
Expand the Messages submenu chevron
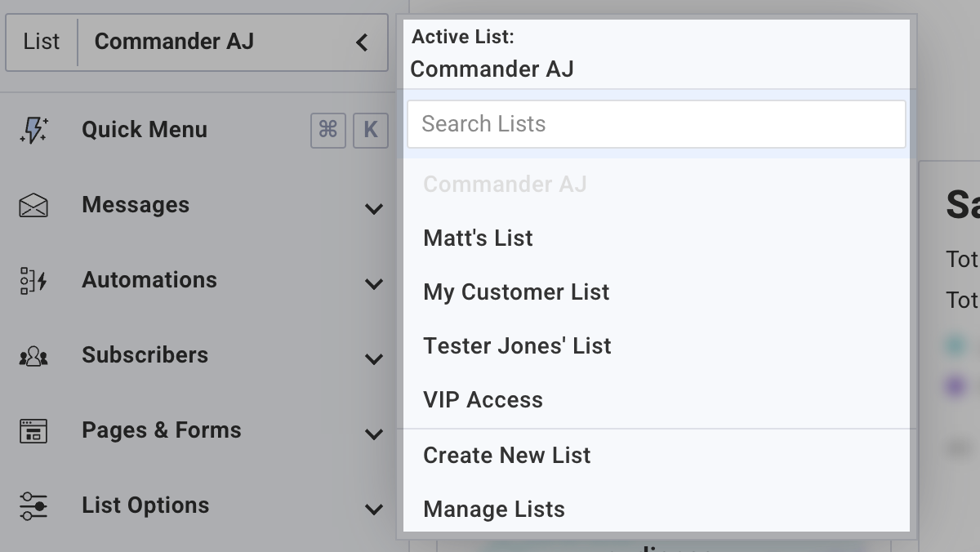tap(374, 208)
